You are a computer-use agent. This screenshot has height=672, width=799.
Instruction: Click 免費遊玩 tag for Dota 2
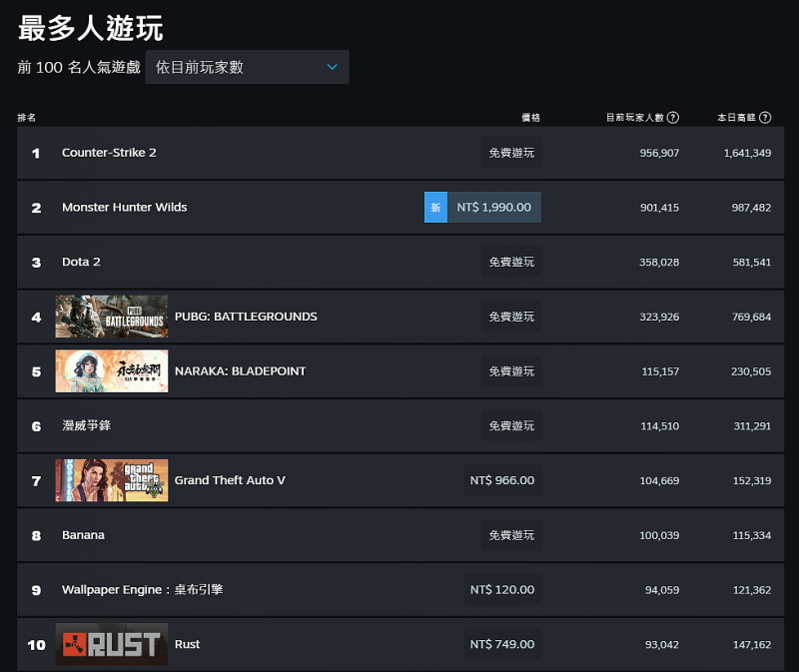(511, 262)
